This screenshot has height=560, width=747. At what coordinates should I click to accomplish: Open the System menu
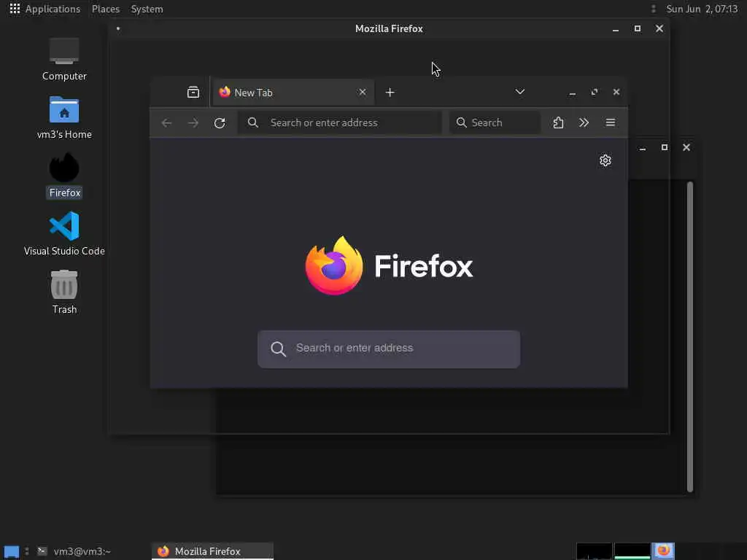point(147,9)
